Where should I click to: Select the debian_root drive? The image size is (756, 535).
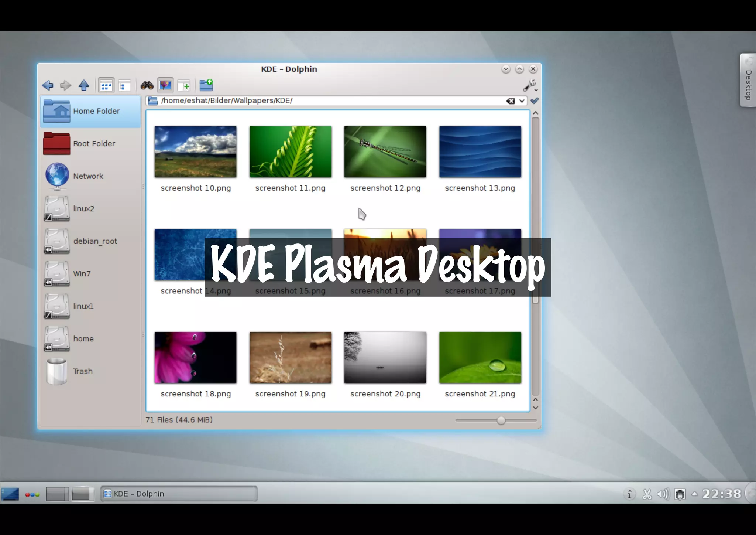coord(90,241)
